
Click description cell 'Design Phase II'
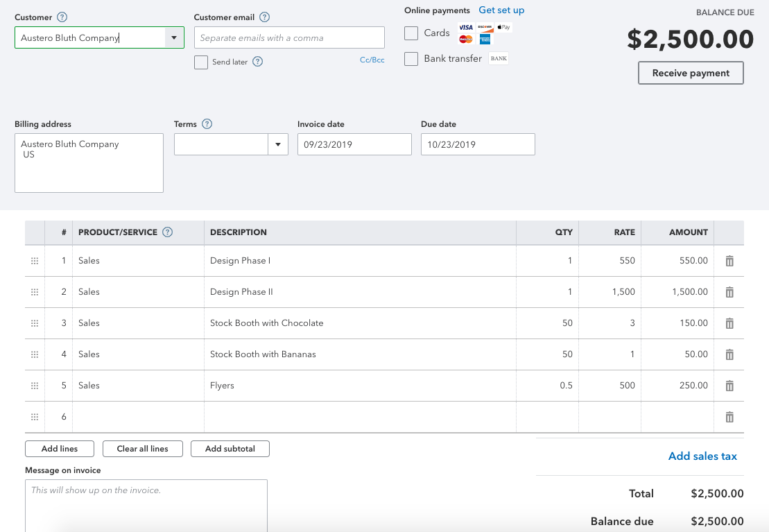360,291
